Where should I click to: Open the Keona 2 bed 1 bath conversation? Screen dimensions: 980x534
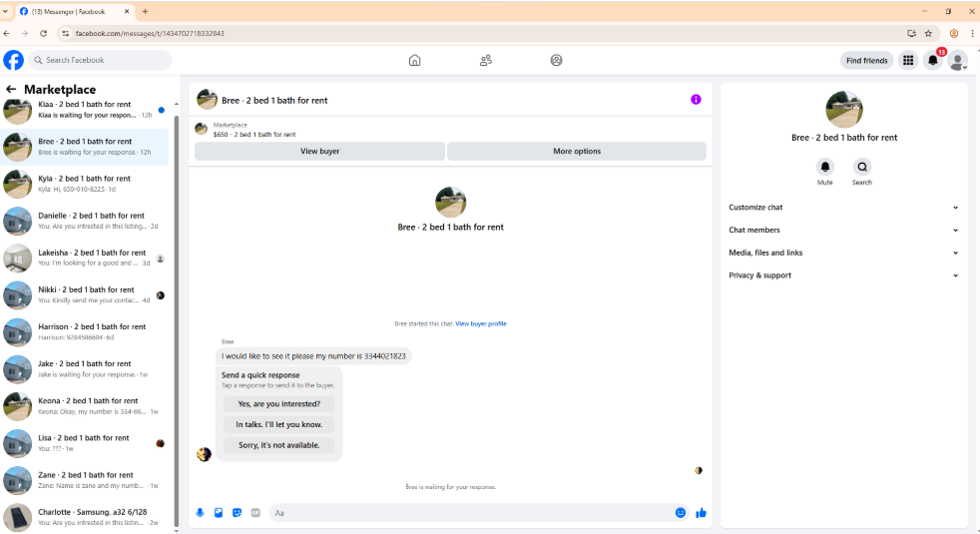(x=85, y=406)
